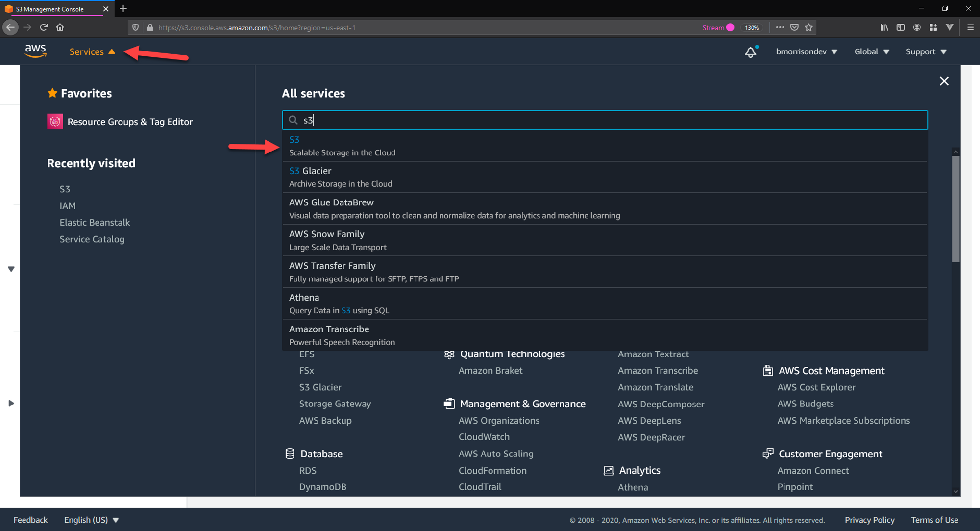The width and height of the screenshot is (980, 531).
Task: Open CloudWatch service
Action: [484, 437]
